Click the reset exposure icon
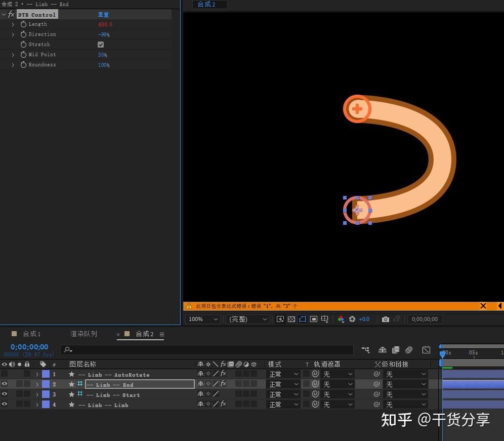504x441 pixels. [x=352, y=319]
